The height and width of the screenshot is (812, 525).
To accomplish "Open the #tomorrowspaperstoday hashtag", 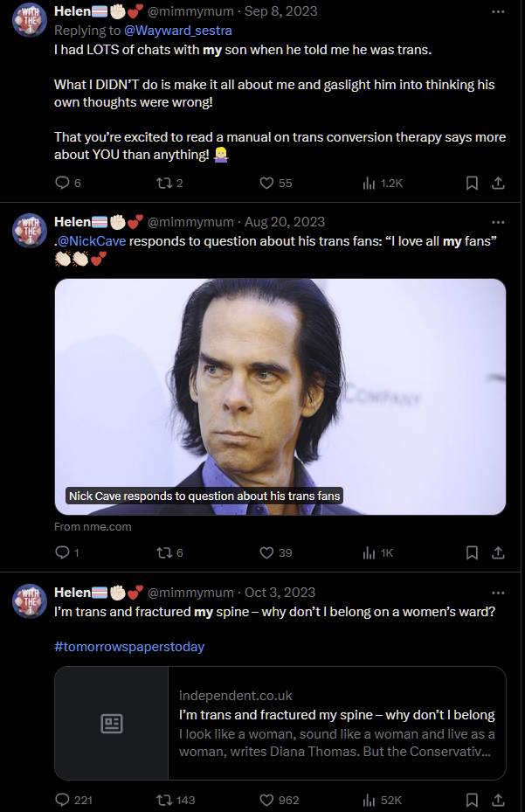I will [x=129, y=647].
